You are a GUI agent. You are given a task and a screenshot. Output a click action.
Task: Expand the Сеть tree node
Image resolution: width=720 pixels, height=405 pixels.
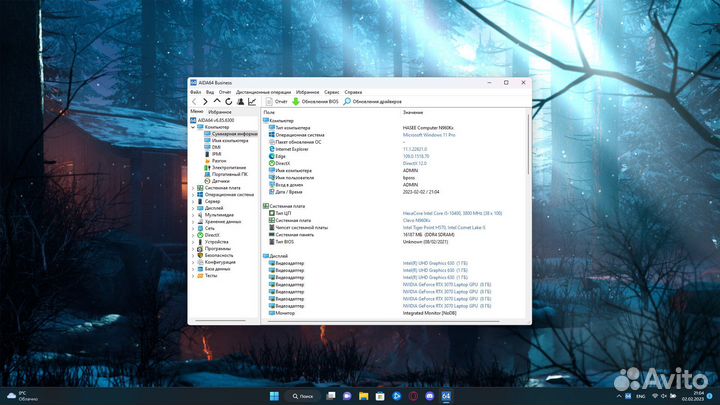pyautogui.click(x=193, y=228)
